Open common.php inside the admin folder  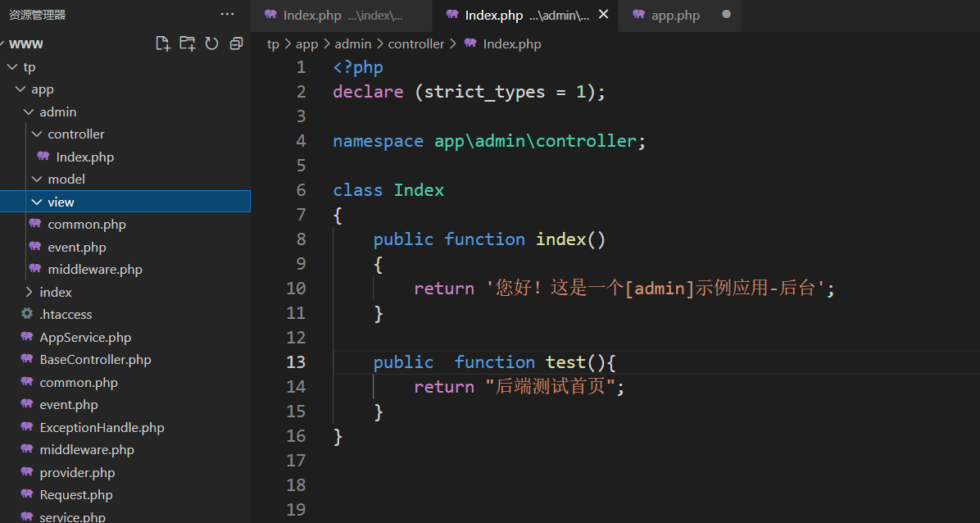(x=87, y=224)
